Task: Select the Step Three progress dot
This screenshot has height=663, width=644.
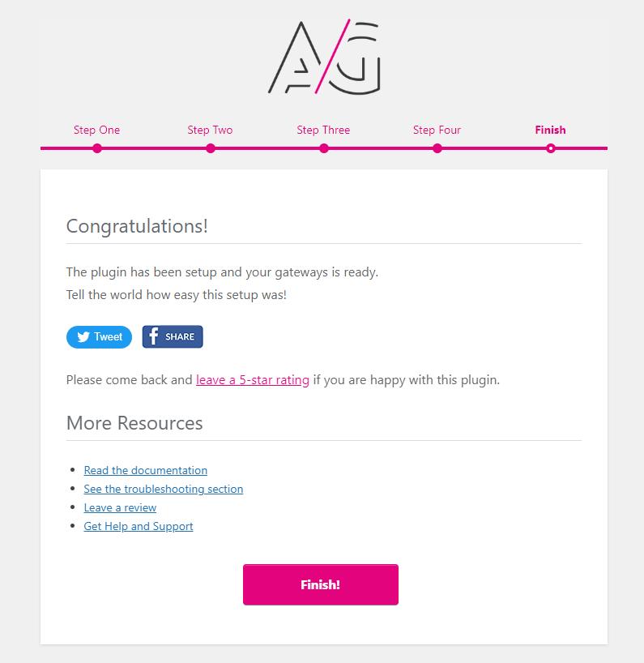Action: (324, 148)
